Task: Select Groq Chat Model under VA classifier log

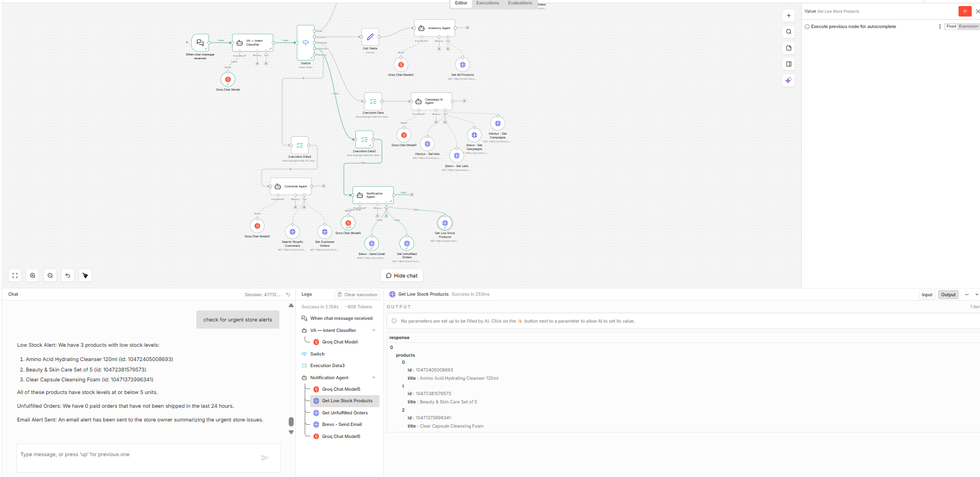Action: coord(340,342)
